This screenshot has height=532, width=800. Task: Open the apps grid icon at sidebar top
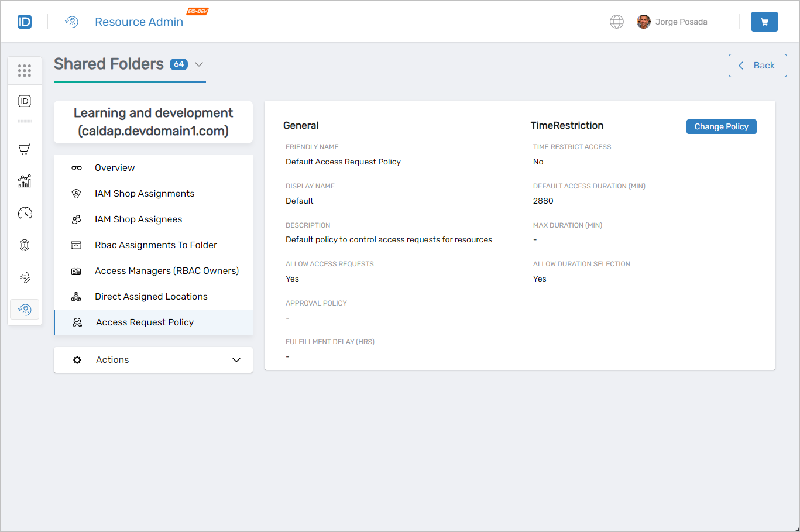(24, 70)
